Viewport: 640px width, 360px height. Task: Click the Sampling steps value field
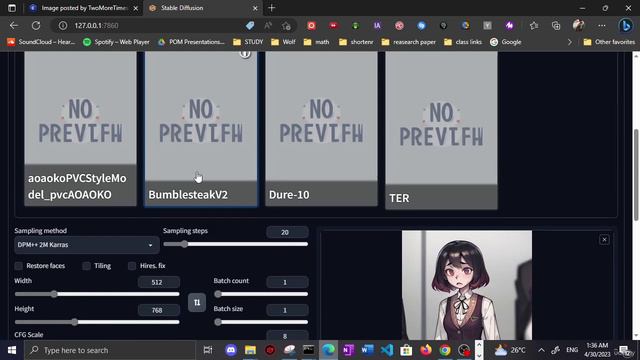pyautogui.click(x=287, y=232)
